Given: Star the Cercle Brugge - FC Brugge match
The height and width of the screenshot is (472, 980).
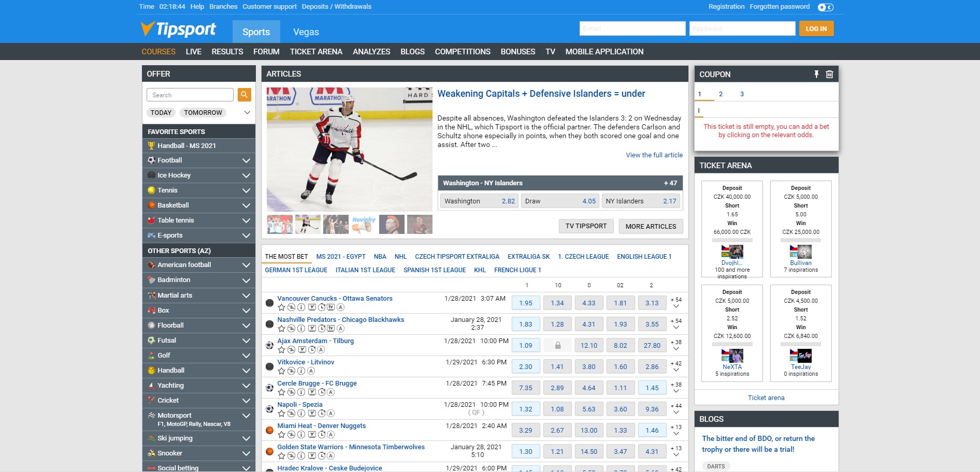Looking at the screenshot, I should coord(281,392).
